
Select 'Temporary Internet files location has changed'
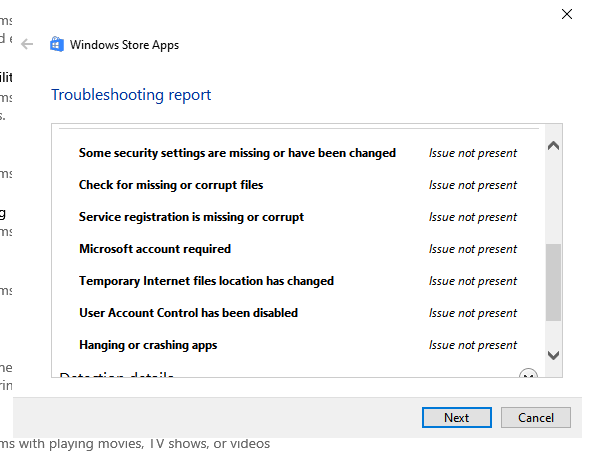(206, 281)
